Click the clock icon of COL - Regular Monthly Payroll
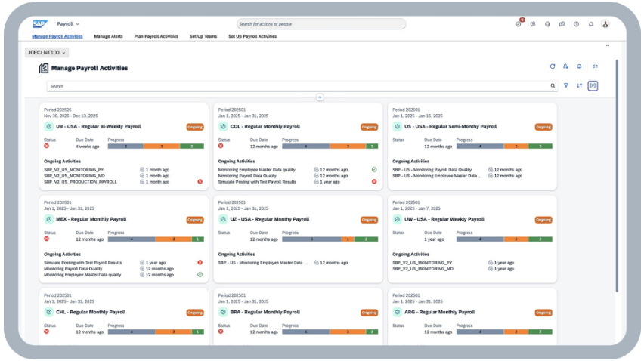 click(223, 126)
